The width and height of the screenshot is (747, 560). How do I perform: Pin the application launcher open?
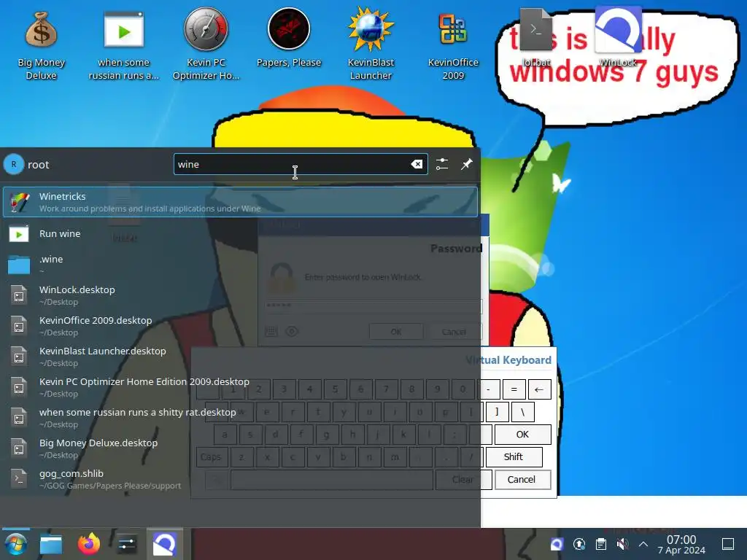tap(466, 164)
